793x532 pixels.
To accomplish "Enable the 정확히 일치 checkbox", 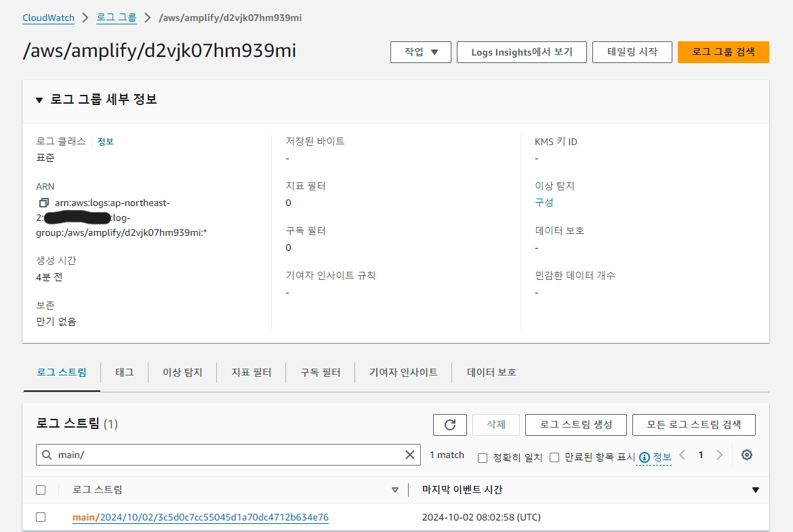I will (482, 457).
